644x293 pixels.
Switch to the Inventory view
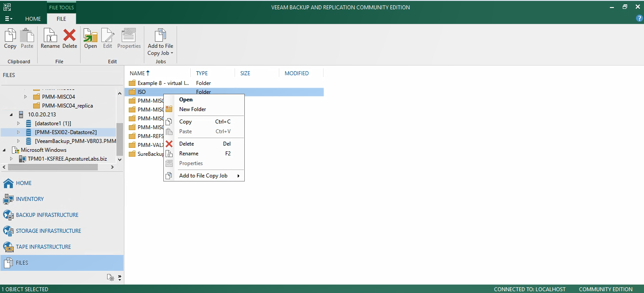[x=30, y=199]
